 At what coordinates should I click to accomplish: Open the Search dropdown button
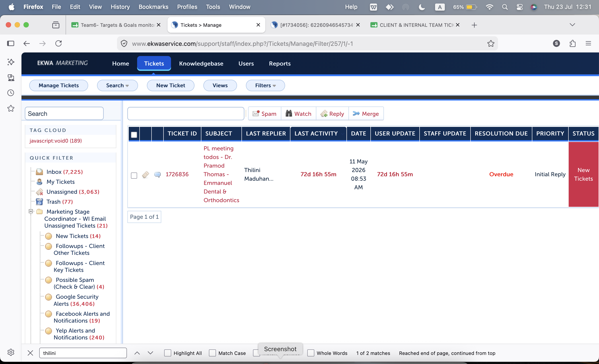click(117, 85)
